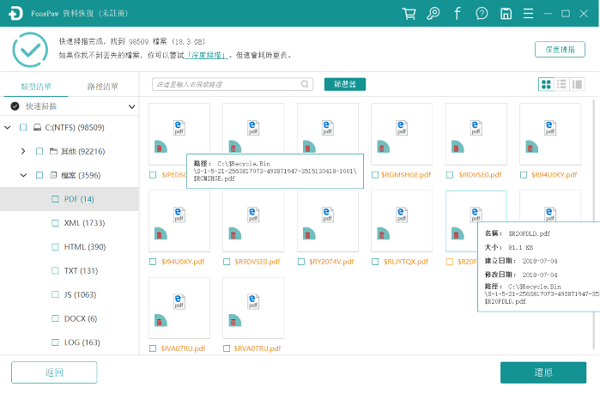Select the HTML (390) tree row
This screenshot has height=393, width=600.
tap(69, 247)
